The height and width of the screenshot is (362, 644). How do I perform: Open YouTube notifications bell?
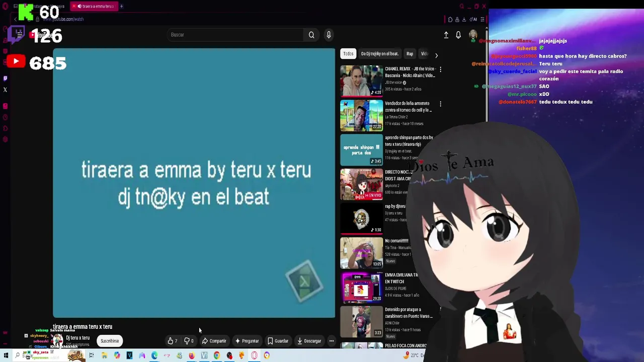pos(458,35)
